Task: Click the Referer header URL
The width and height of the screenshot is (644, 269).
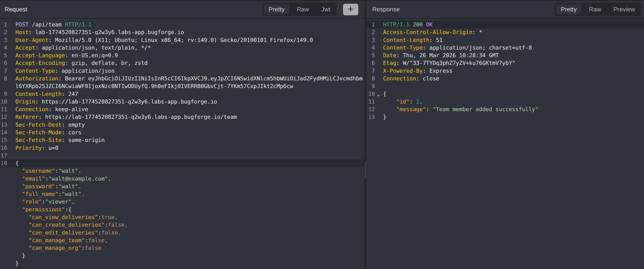Action: (141, 117)
